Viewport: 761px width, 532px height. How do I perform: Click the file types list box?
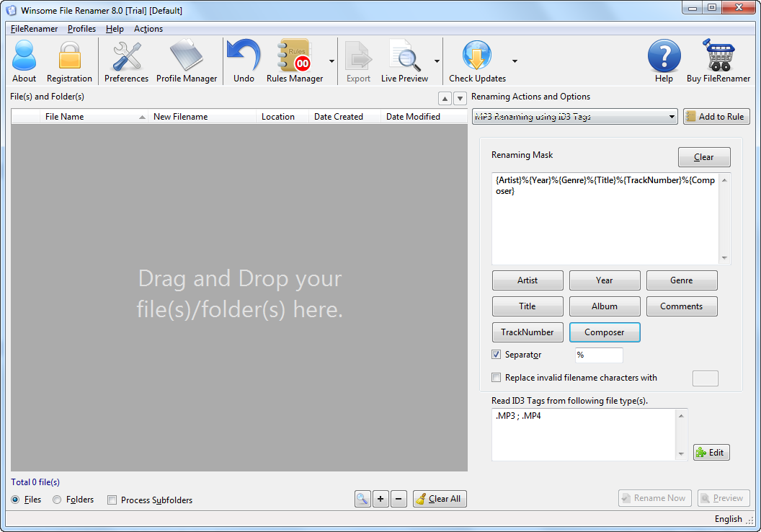[584, 435]
